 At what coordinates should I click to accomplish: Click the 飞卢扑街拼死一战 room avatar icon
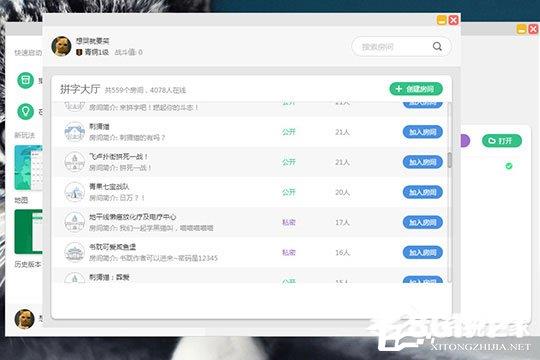pos(75,162)
